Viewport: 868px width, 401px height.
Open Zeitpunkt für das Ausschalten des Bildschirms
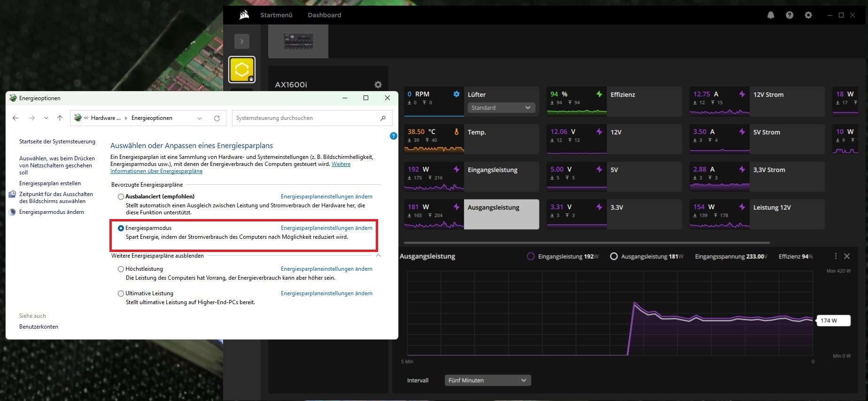[x=56, y=197]
